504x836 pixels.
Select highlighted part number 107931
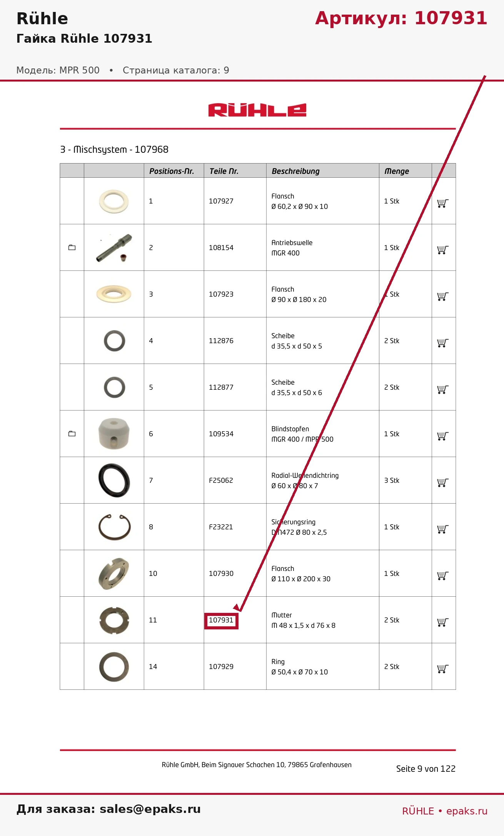(x=221, y=621)
